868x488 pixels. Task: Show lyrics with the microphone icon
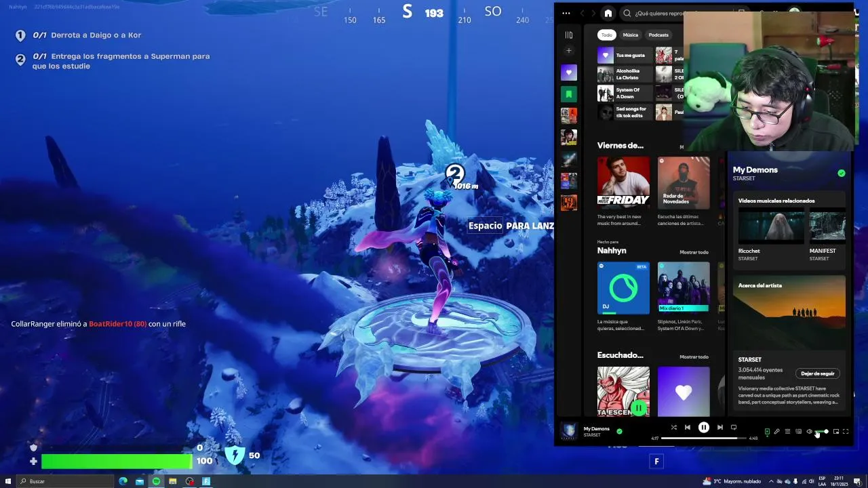click(777, 432)
